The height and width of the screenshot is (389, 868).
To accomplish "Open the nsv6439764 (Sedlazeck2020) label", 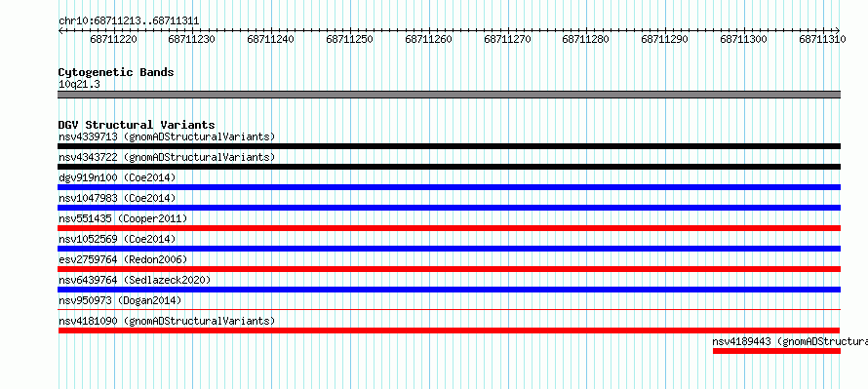I will coord(135,280).
